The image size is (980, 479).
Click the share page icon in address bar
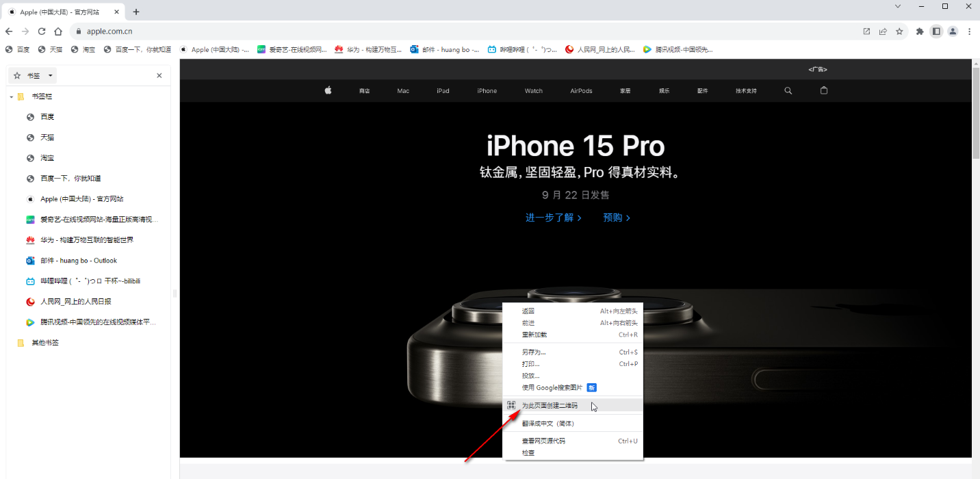tap(883, 31)
